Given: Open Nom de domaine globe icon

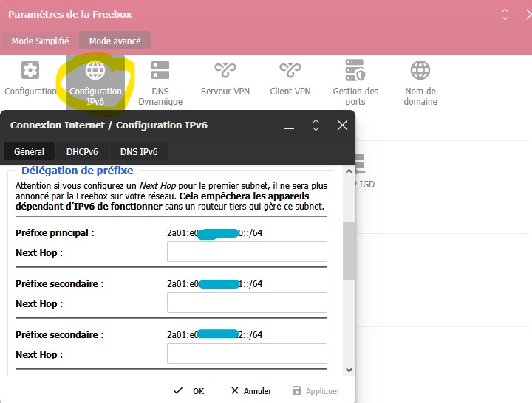Looking at the screenshot, I should pyautogui.click(x=420, y=70).
